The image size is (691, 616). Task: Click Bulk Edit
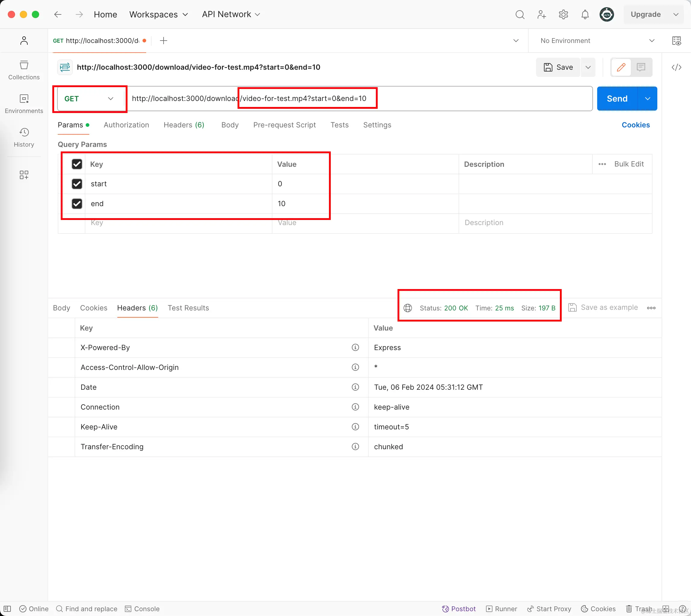(x=629, y=164)
